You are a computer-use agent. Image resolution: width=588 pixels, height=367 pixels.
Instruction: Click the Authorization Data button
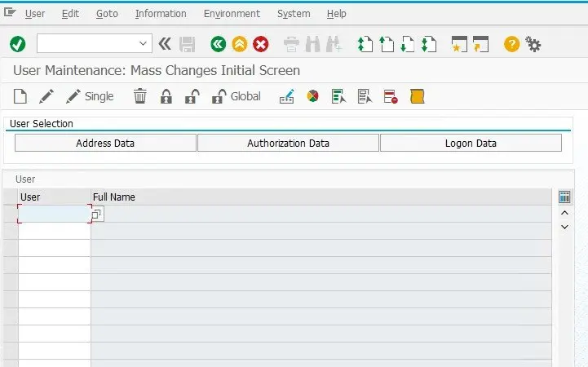tap(288, 143)
